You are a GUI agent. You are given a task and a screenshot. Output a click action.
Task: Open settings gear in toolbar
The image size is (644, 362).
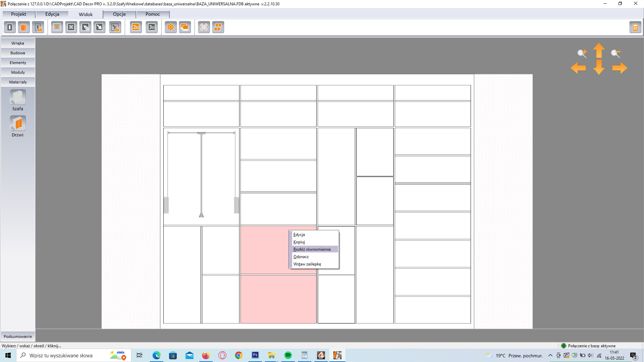pos(170,27)
